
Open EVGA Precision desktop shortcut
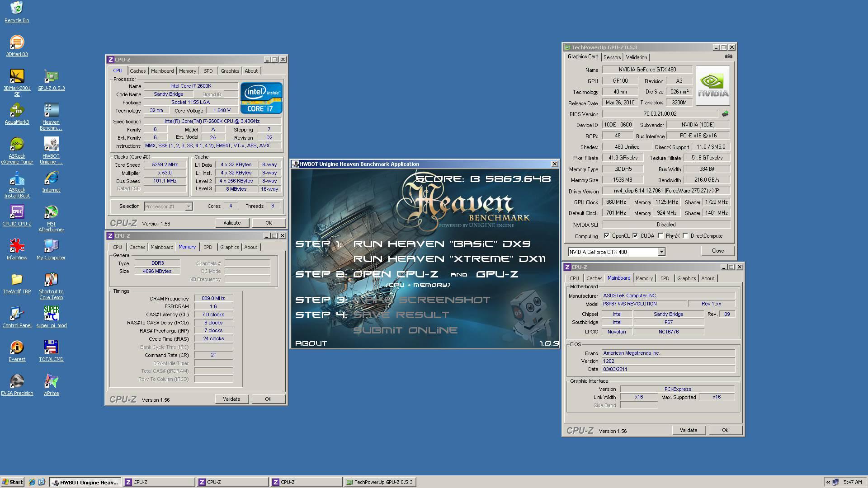coord(17,385)
